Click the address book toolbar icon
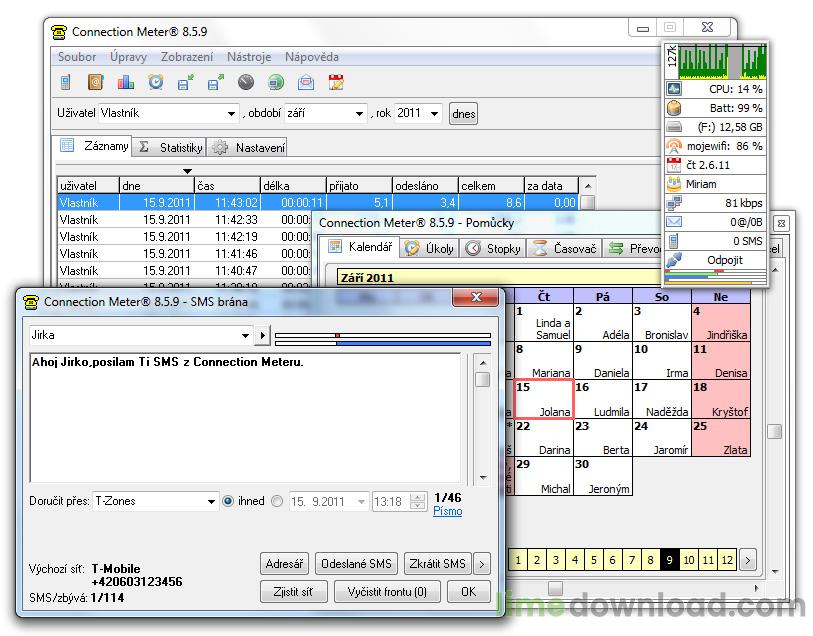This screenshot has height=636, width=813. click(95, 83)
